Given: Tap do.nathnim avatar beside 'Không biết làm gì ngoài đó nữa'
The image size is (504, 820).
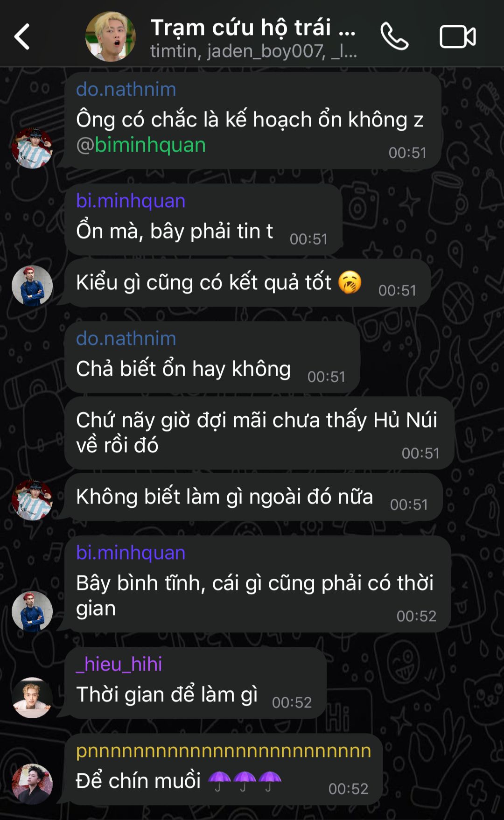Looking at the screenshot, I should pos(32,499).
